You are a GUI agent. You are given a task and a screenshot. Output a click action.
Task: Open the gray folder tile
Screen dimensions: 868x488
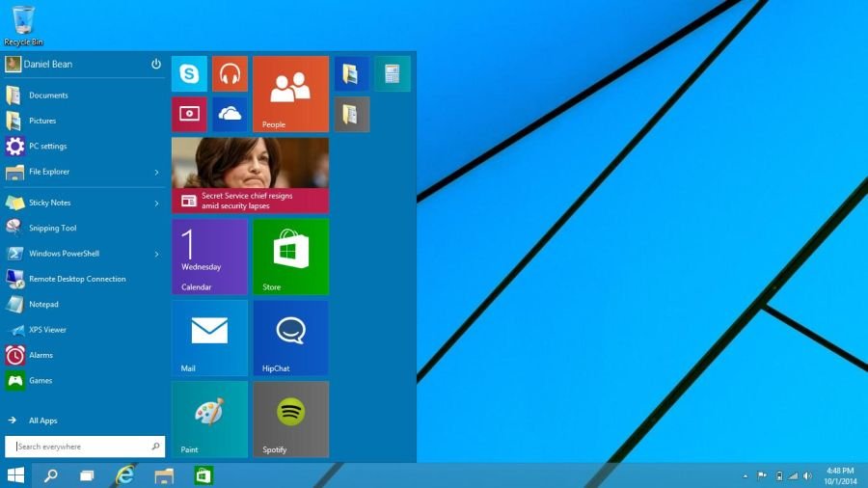click(x=351, y=115)
